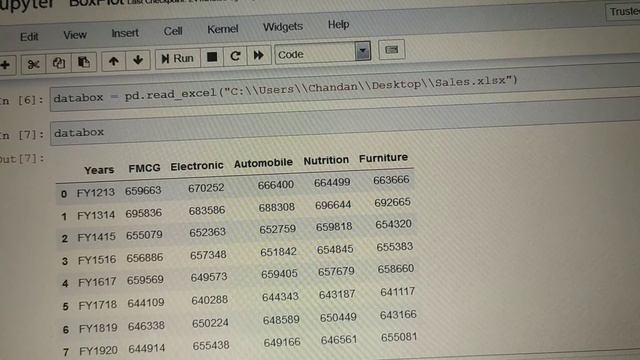The image size is (640, 360).
Task: Click the FMCG column header
Action: click(144, 168)
